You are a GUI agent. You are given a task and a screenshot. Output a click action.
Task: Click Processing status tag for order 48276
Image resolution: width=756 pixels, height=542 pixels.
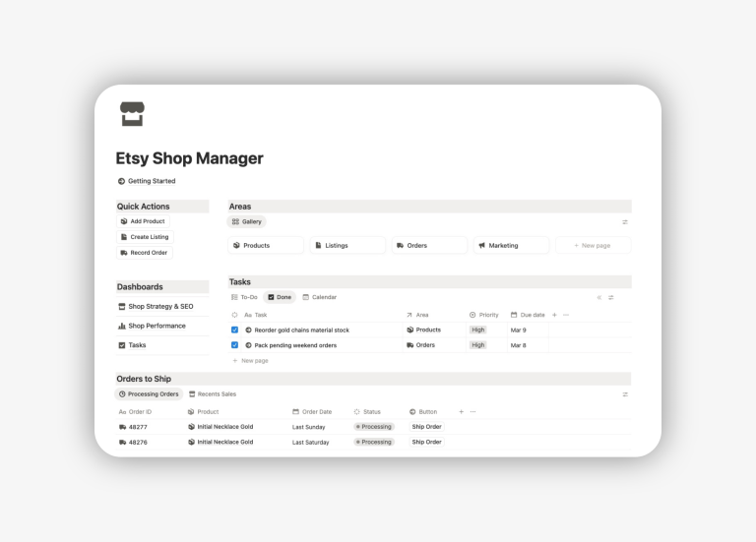[x=374, y=443]
